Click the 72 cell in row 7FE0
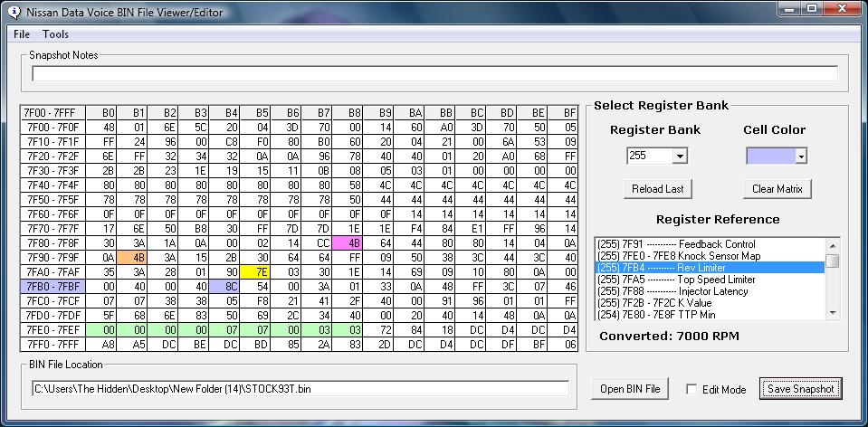 378,331
